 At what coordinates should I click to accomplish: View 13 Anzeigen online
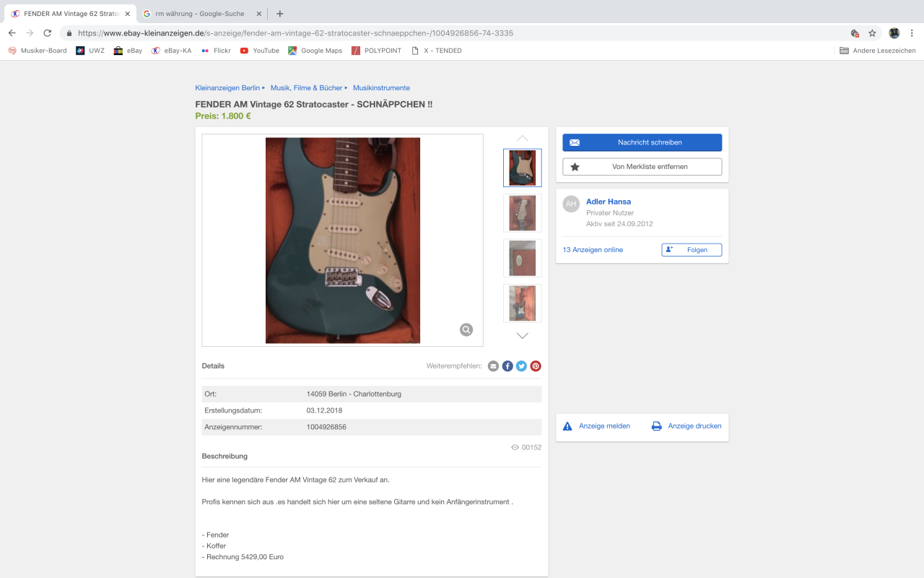pos(593,250)
